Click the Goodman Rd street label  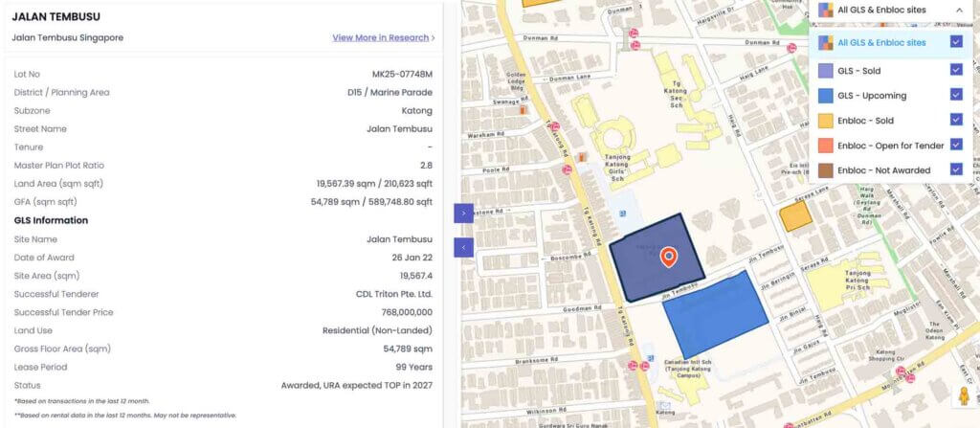click(581, 308)
